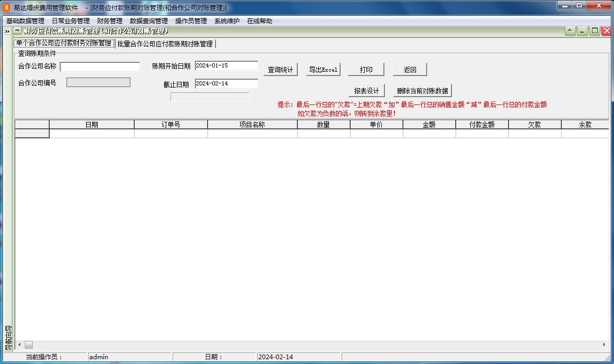The height and width of the screenshot is (364, 614).
Task: Click the 单价 column header
Action: 376,124
